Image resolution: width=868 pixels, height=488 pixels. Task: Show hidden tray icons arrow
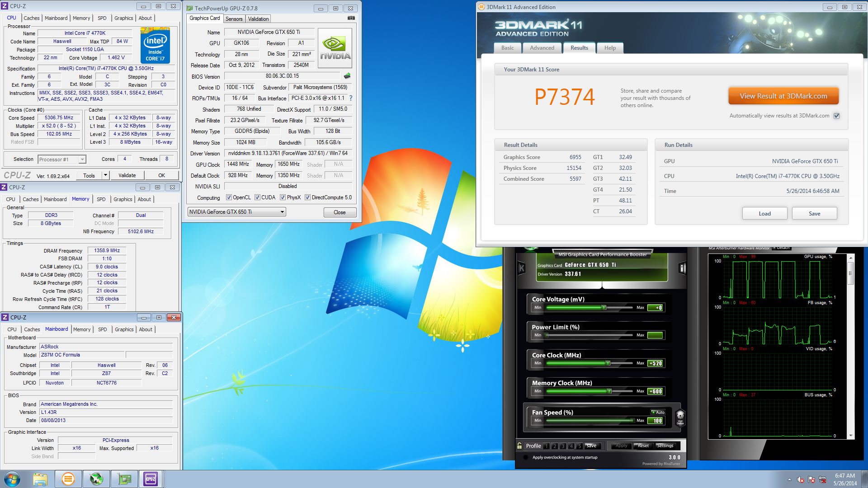pos(789,479)
